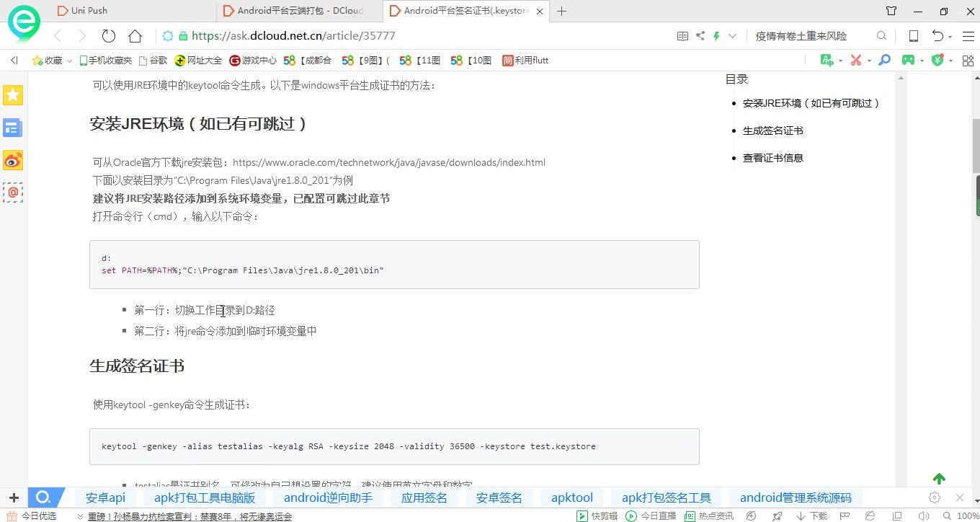Image resolution: width=980 pixels, height=522 pixels.
Task: Open the 手机收藏夹 bookmark
Action: (105, 61)
